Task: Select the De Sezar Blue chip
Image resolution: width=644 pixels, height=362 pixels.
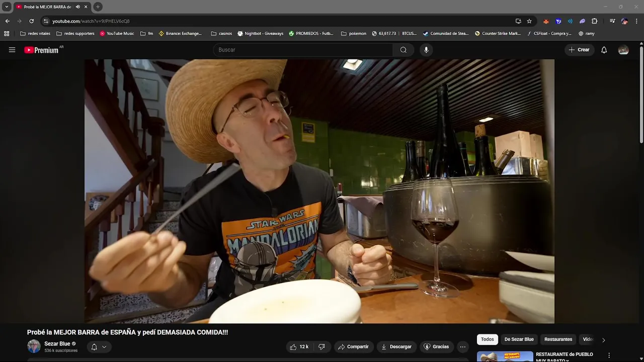Action: click(519, 339)
